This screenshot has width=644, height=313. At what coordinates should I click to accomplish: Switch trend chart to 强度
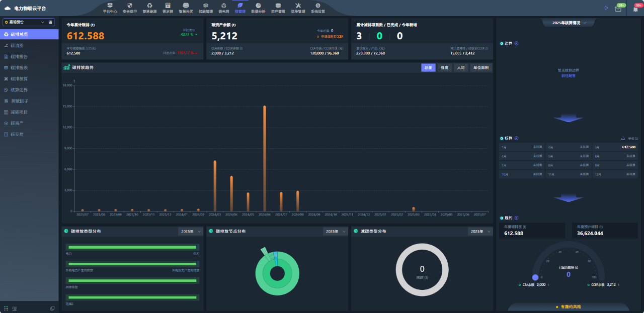point(445,68)
